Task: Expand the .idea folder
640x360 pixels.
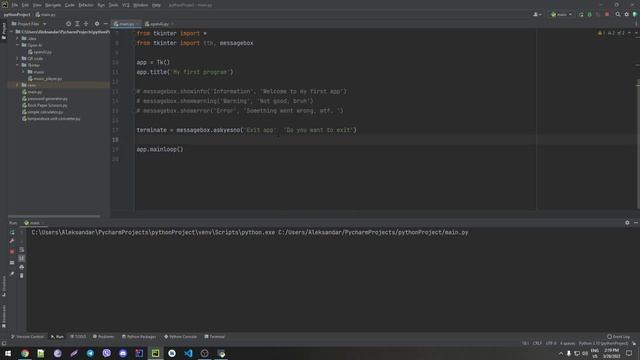Action: [x=18, y=38]
